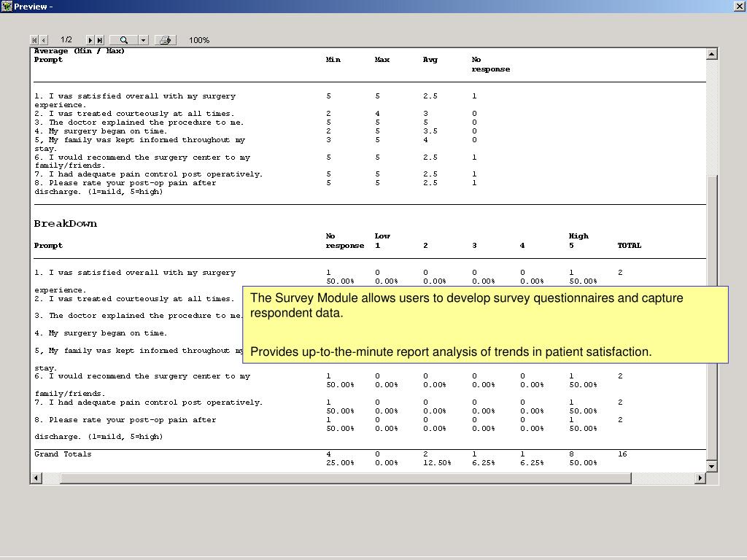The height and width of the screenshot is (560, 747).
Task: Click the TOTAL column header
Action: pos(630,246)
